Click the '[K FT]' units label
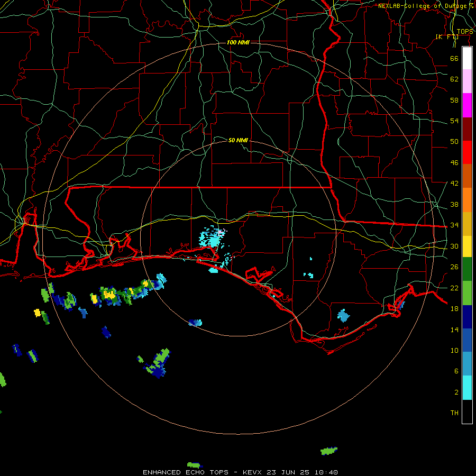476x476 pixels. pos(447,36)
